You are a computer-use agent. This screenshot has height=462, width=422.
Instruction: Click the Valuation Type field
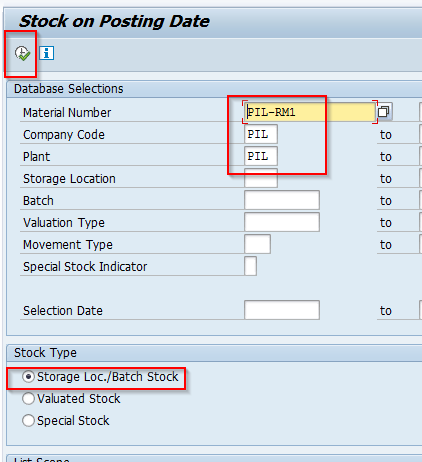click(x=282, y=222)
